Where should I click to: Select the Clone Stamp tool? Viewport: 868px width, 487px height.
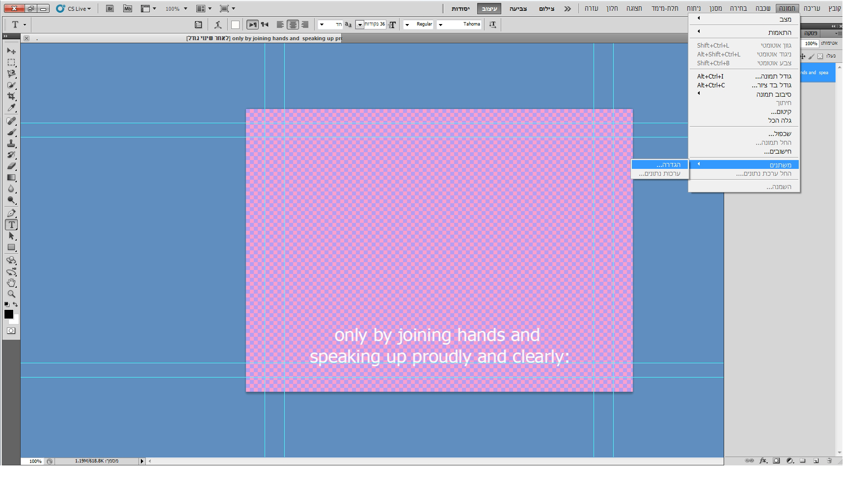pos(11,143)
